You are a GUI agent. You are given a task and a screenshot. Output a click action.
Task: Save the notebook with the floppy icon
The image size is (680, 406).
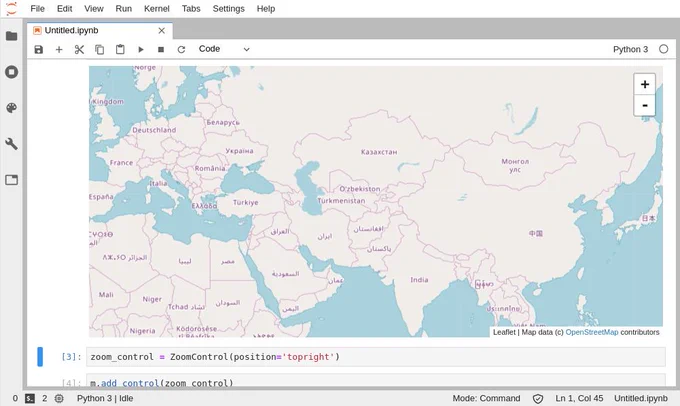39,49
